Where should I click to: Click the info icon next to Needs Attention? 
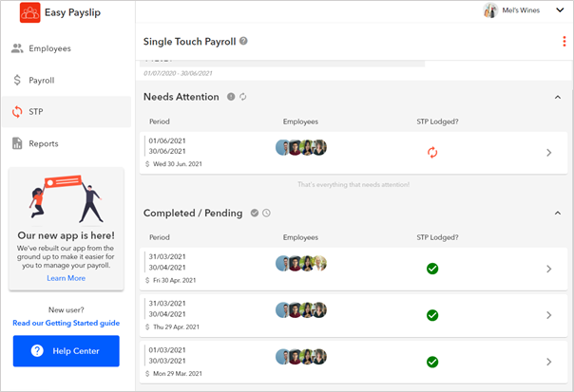(231, 97)
